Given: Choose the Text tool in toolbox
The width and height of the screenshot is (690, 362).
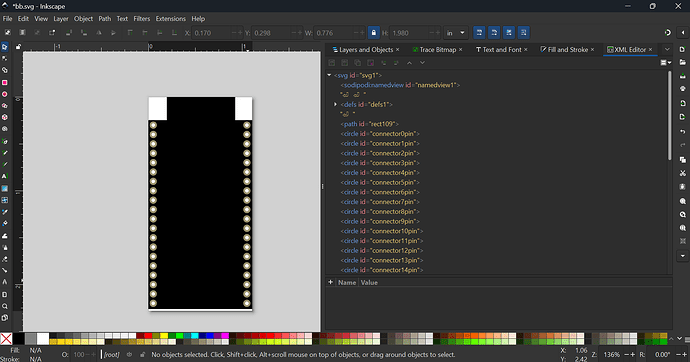Looking at the screenshot, I should 5,176.
